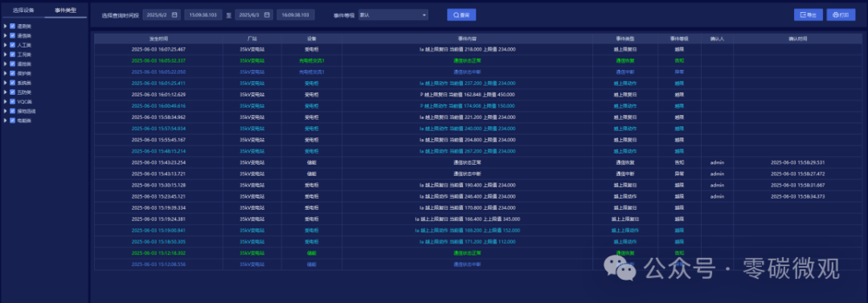Viewport: 868px width, 303px height.
Task: Open the start date calendar icon
Action: [x=174, y=15]
